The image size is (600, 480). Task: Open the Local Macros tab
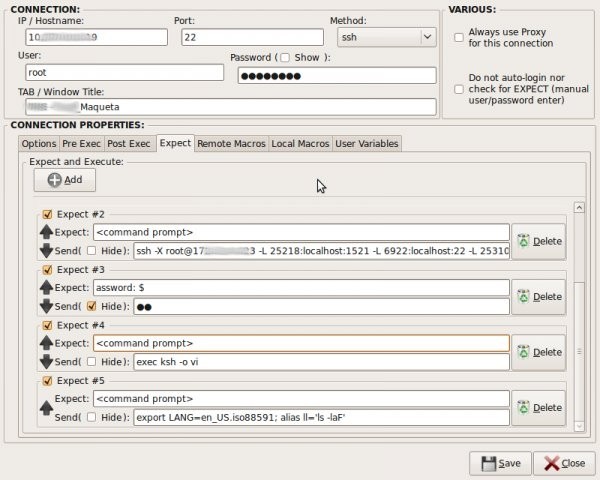[300, 144]
